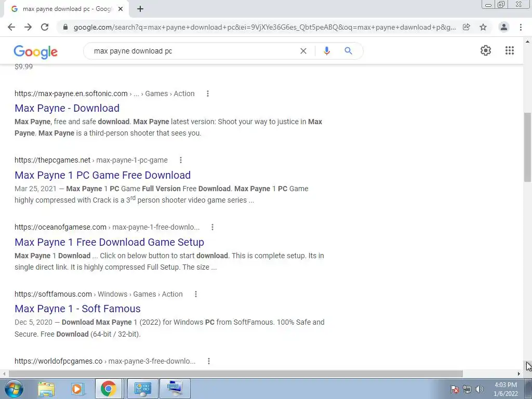
Task: Click the softfamous.com URL breadcrumb
Action: coord(98,294)
